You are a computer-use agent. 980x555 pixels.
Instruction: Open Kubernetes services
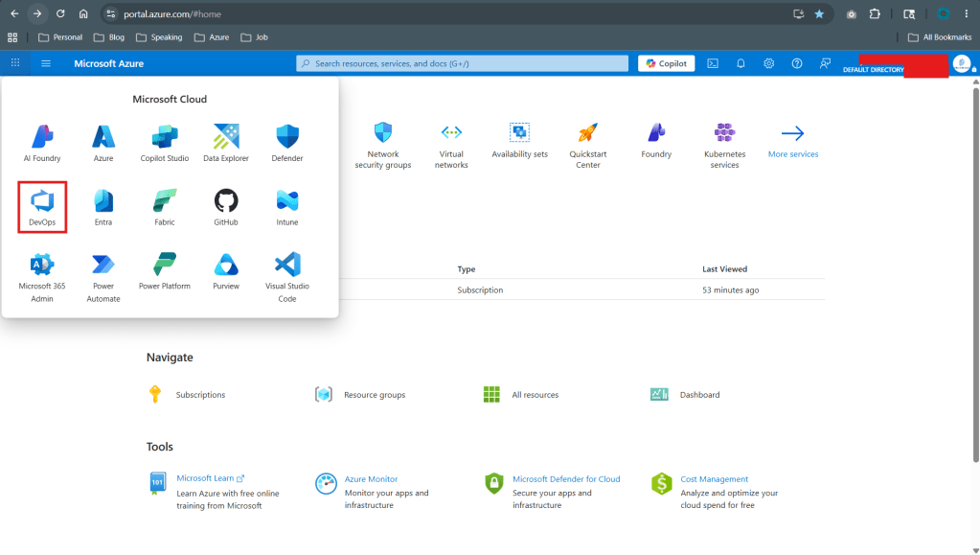pos(724,146)
